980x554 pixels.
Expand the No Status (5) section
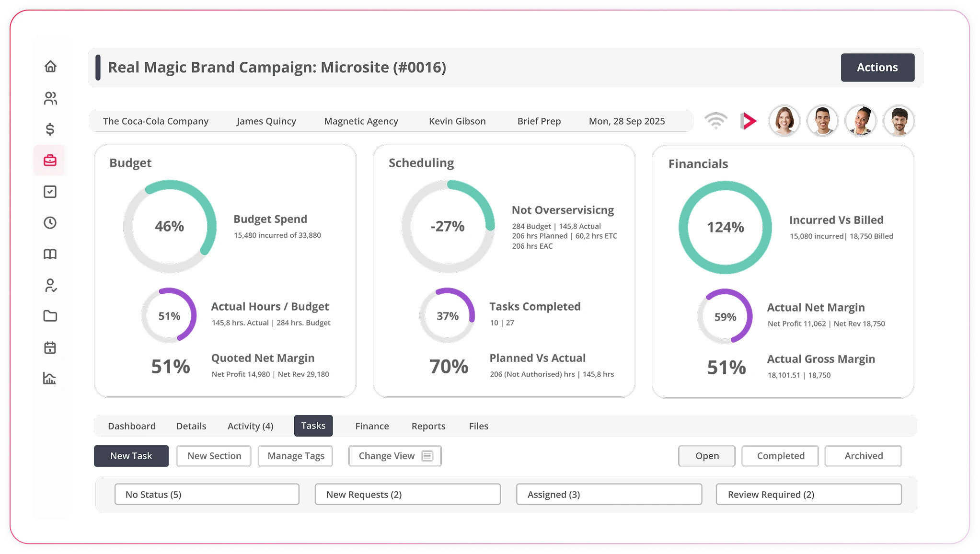click(x=207, y=494)
